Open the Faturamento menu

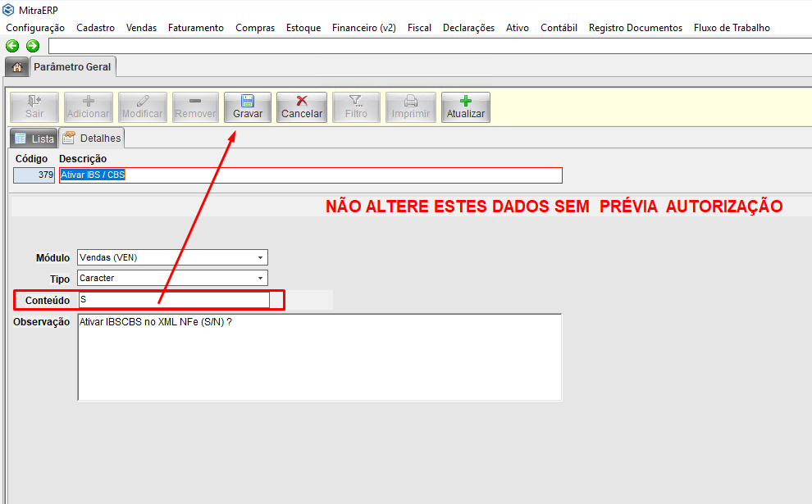[195, 28]
